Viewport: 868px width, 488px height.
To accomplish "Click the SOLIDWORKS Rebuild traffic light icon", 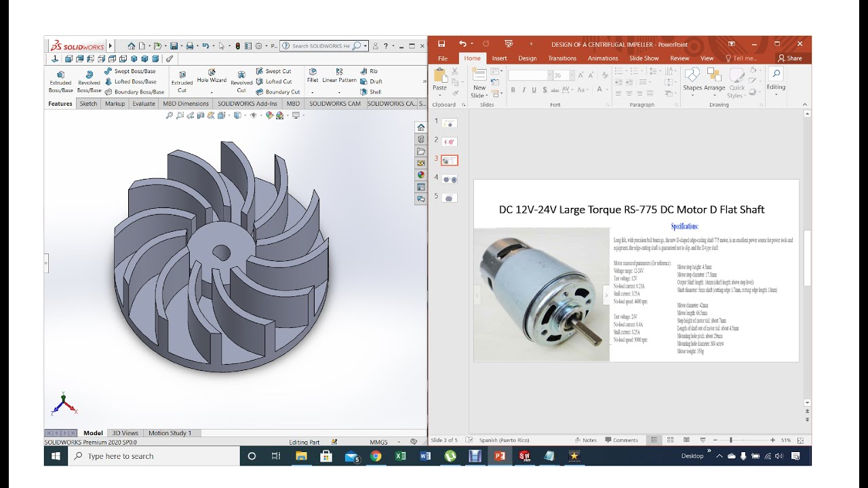I will pos(237,46).
